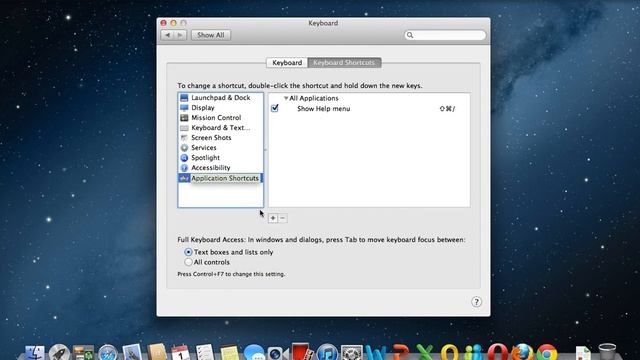Toggle Show Help menu checkbox
This screenshot has height=360, width=640.
[275, 108]
